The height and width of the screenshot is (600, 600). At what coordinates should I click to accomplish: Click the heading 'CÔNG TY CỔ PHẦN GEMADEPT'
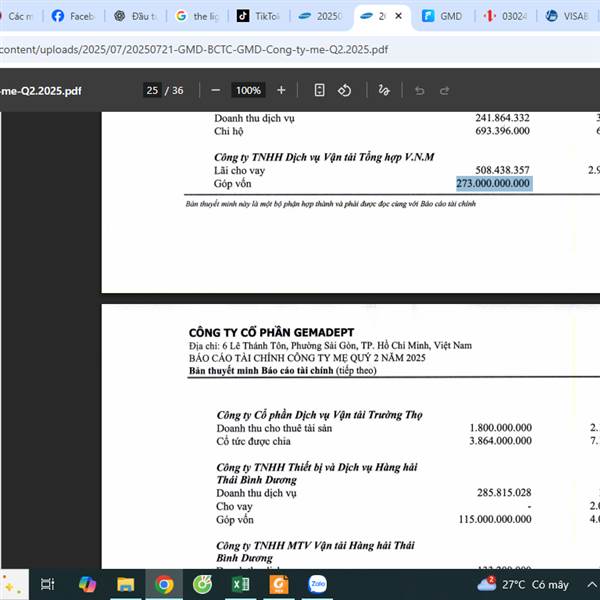click(272, 332)
